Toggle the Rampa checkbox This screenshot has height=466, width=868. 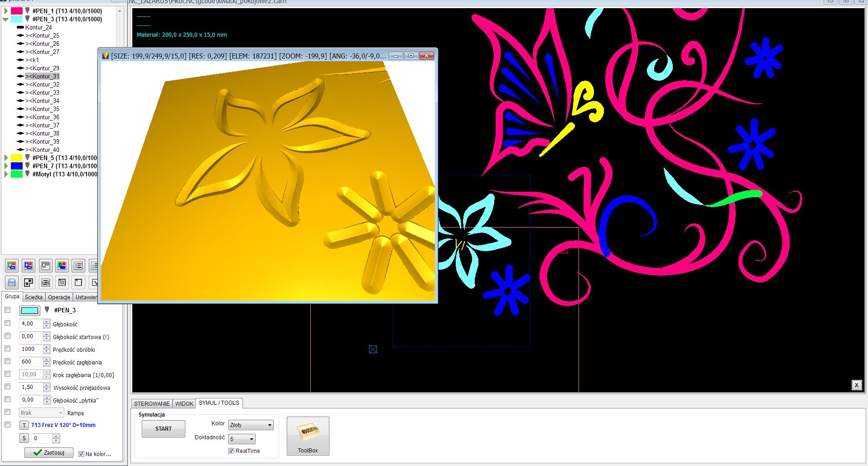pos(7,412)
